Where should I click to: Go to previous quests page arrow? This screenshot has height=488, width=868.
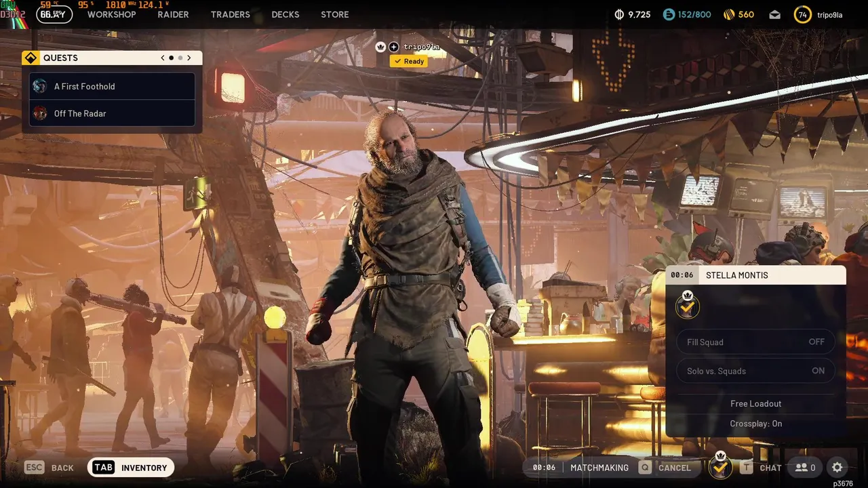click(163, 58)
